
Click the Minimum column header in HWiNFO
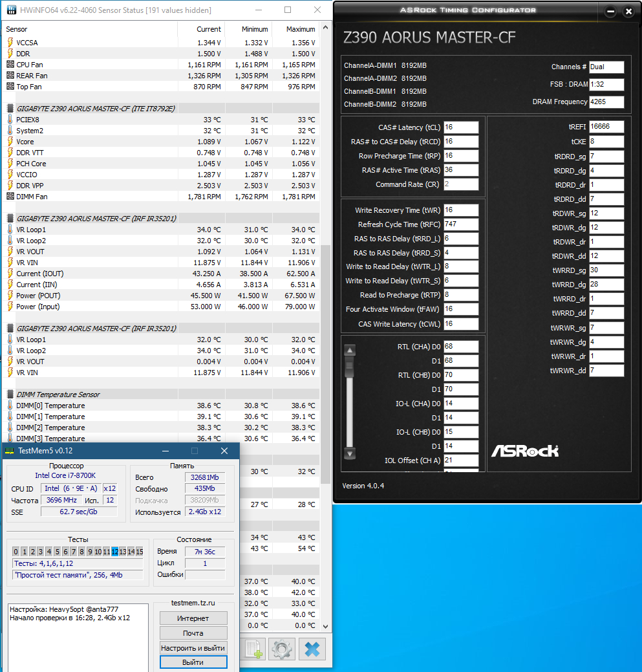coord(249,29)
